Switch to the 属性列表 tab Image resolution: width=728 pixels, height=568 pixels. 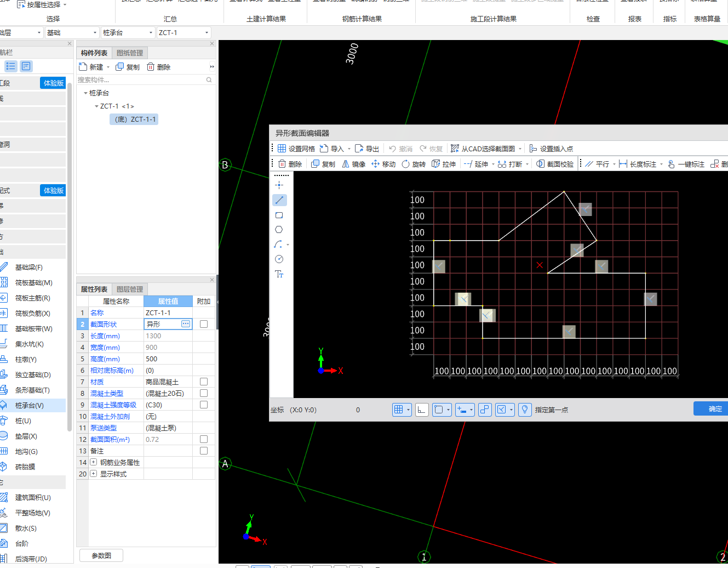(94, 289)
